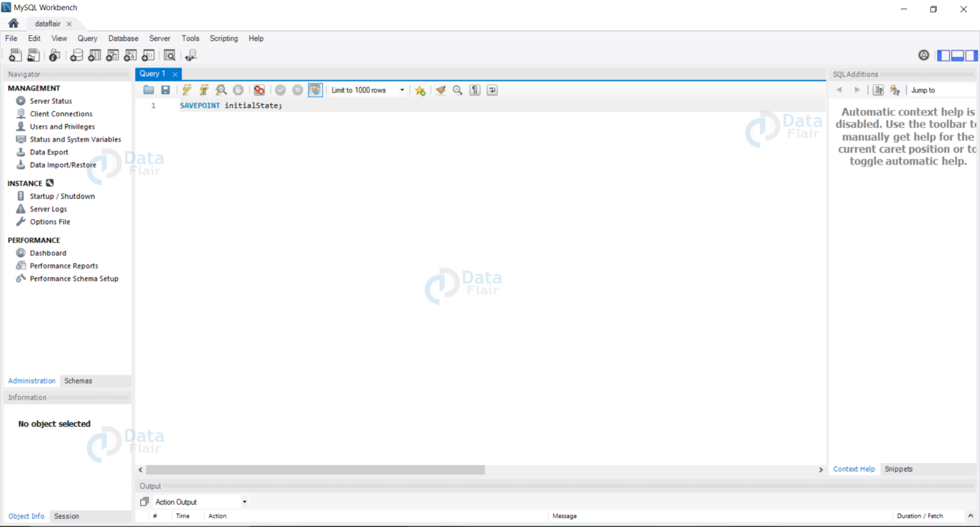
Task: Stop query execution hand icon
Action: click(x=238, y=90)
